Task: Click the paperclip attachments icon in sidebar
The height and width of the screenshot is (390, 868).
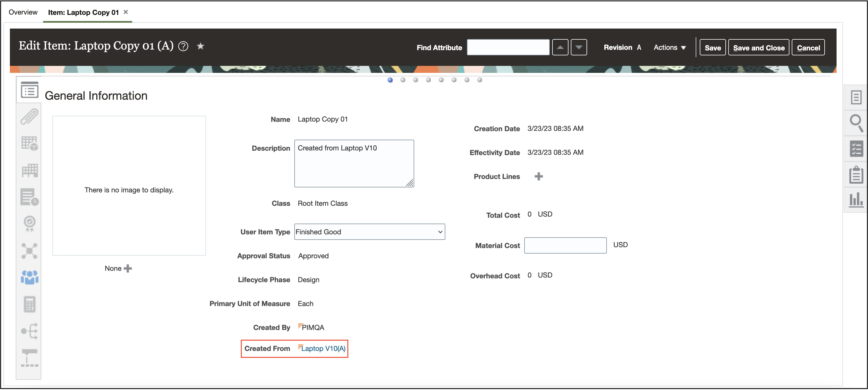Action: tap(29, 117)
